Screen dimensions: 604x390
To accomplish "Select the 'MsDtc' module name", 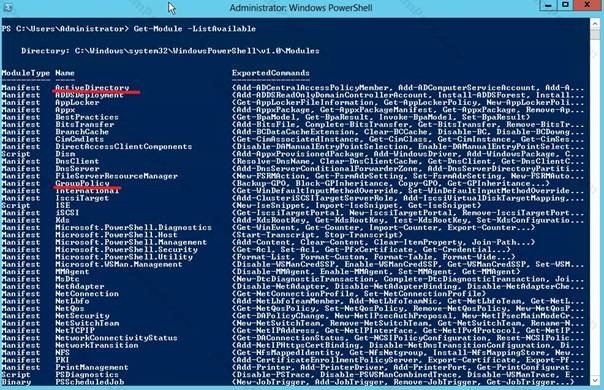I will [67, 279].
